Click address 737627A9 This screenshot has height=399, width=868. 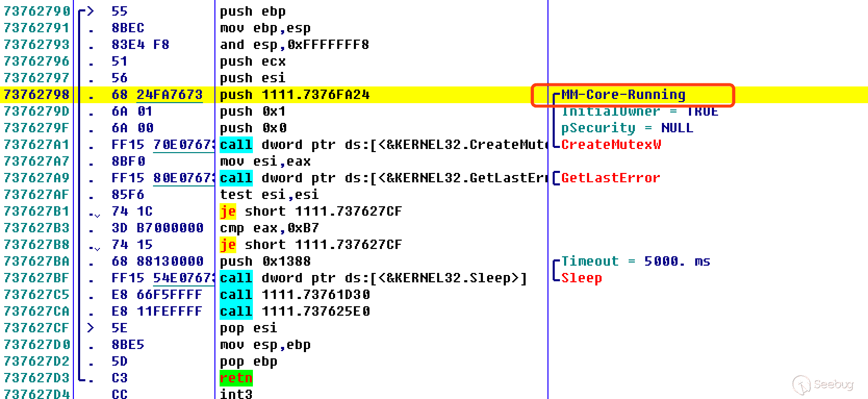click(37, 178)
